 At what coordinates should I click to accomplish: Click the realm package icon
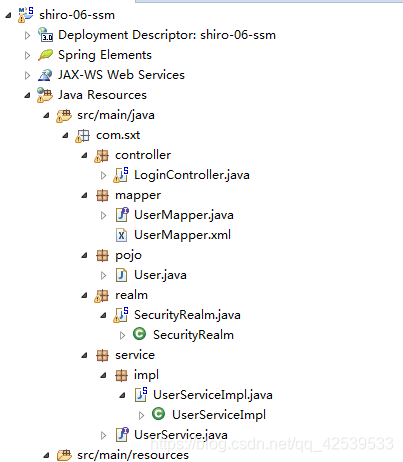coord(102,295)
